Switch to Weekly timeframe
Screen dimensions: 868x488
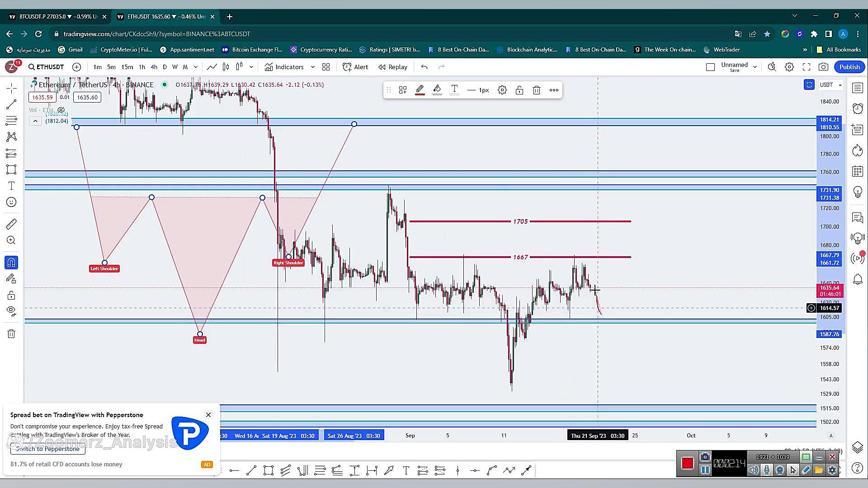click(x=175, y=67)
